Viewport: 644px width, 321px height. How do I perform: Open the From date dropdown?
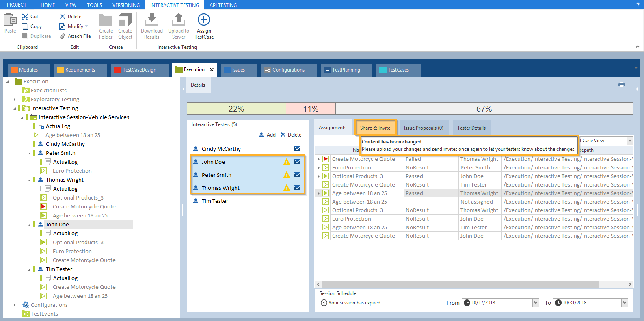536,303
